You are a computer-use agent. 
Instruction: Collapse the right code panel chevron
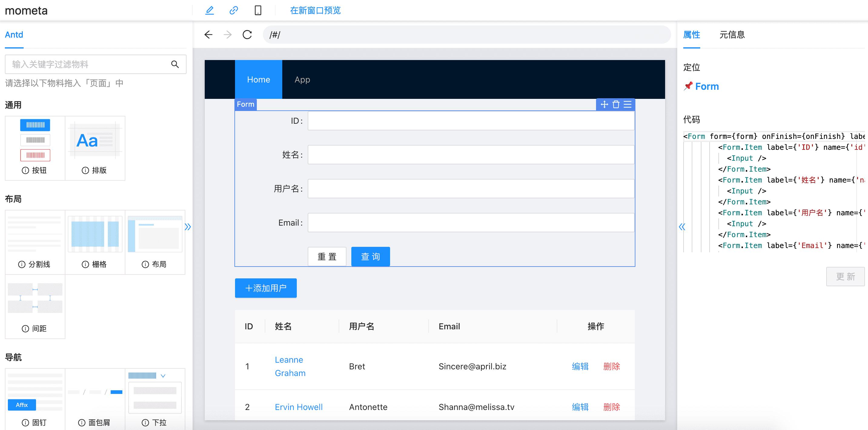pyautogui.click(x=682, y=227)
